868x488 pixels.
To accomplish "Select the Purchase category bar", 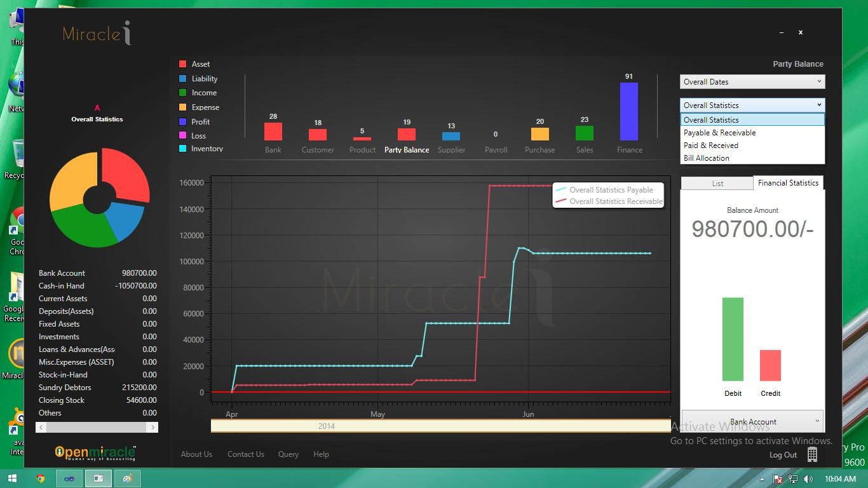I will point(540,134).
